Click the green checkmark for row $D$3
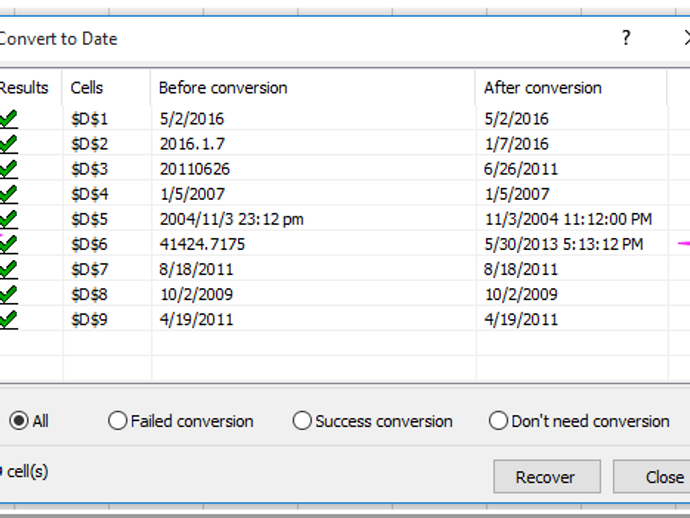This screenshot has width=690, height=518. coord(8,169)
